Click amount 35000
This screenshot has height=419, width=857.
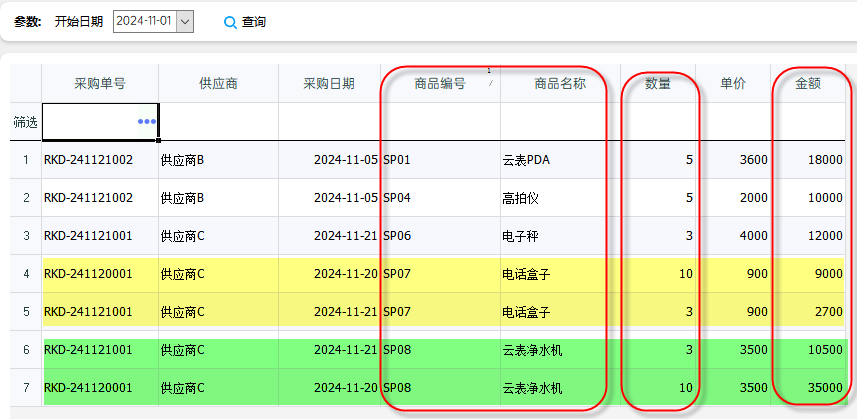[x=825, y=388]
